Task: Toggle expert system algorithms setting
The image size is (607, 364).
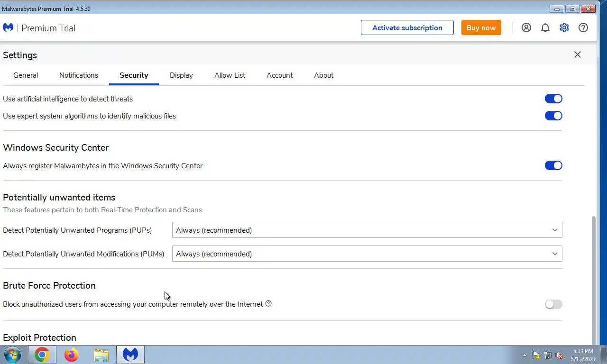Action: [553, 116]
